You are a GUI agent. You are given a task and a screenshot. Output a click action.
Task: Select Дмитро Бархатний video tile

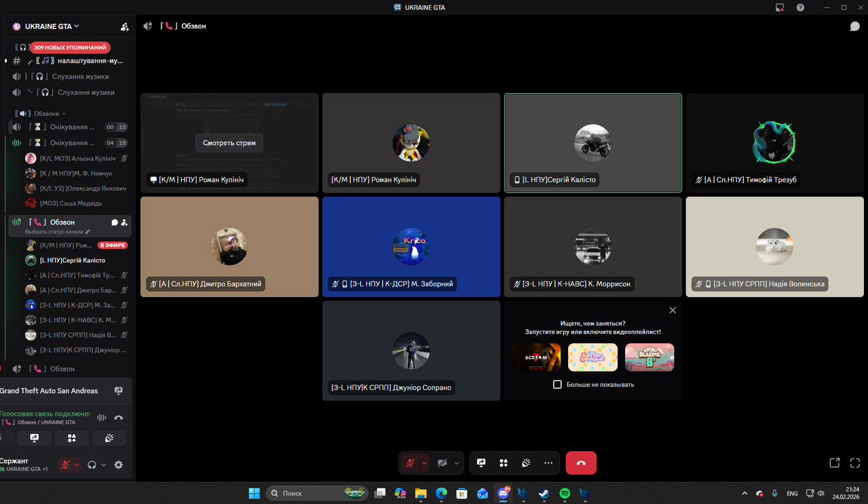click(x=229, y=247)
